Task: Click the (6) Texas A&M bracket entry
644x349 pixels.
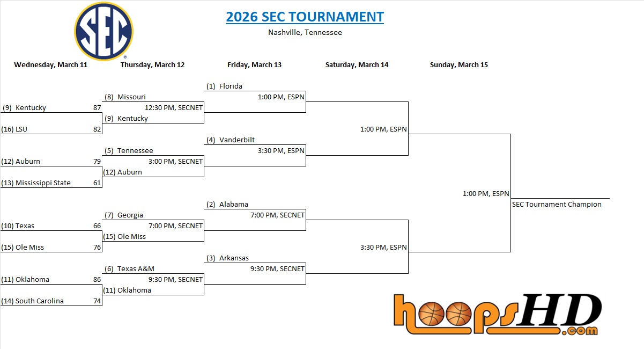Action: coord(129,269)
